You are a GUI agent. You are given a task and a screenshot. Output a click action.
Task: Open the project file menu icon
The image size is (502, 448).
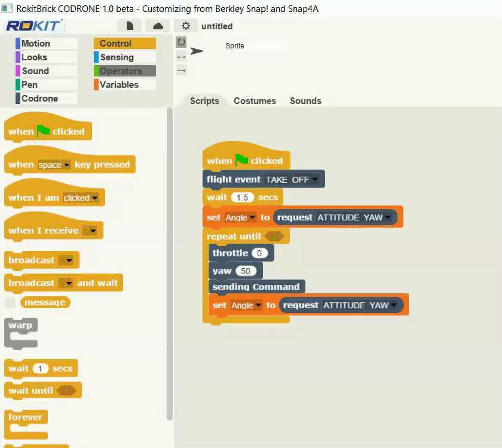pos(129,26)
